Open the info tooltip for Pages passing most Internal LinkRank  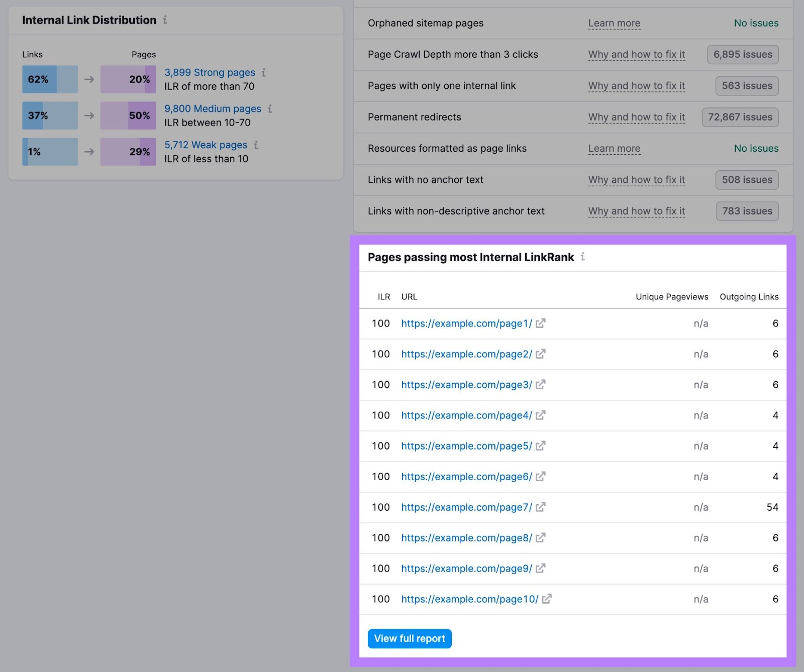(582, 257)
